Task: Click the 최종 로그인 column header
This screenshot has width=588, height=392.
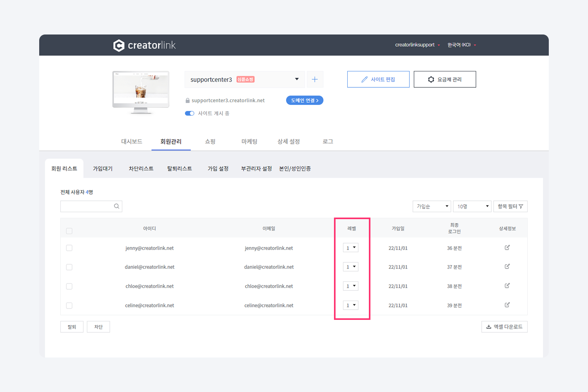Action: coord(454,228)
